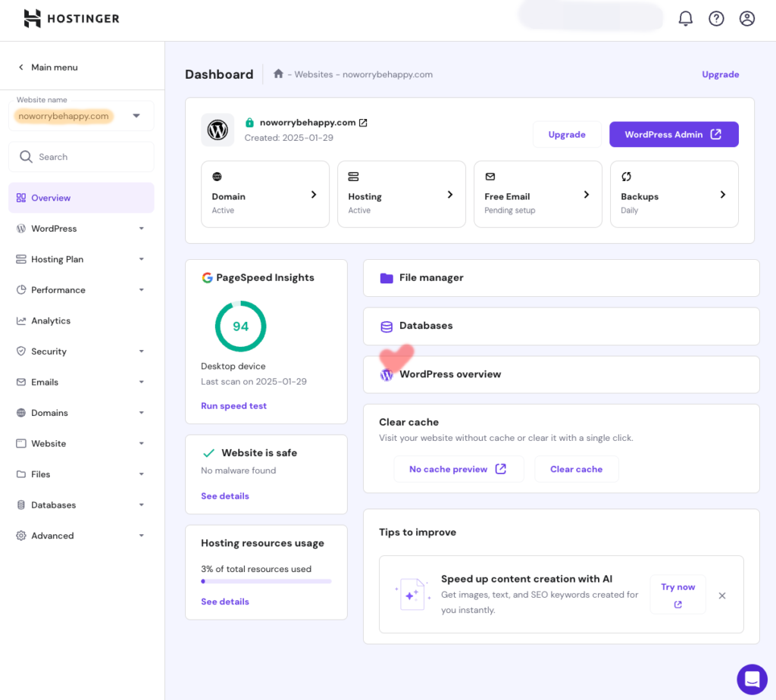Open the help question mark icon
Screen dimensions: 776x700
(x=716, y=19)
